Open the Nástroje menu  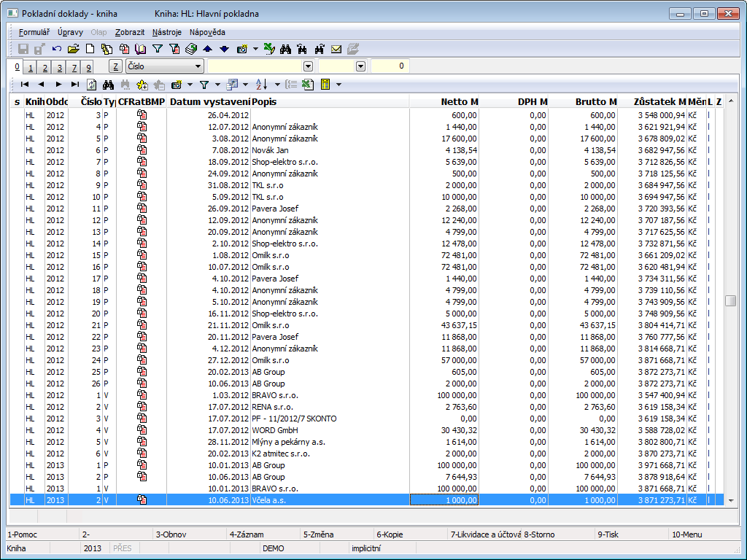tap(167, 32)
